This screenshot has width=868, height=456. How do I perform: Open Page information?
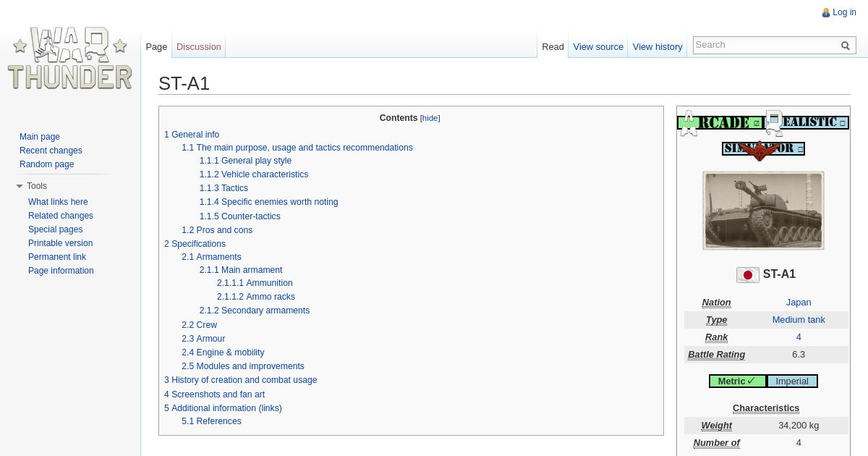(61, 271)
